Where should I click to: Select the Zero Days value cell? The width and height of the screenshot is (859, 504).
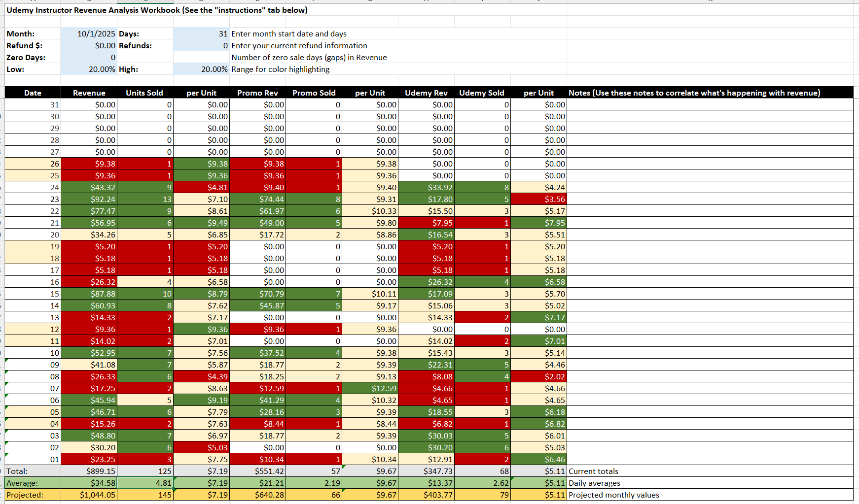point(89,57)
